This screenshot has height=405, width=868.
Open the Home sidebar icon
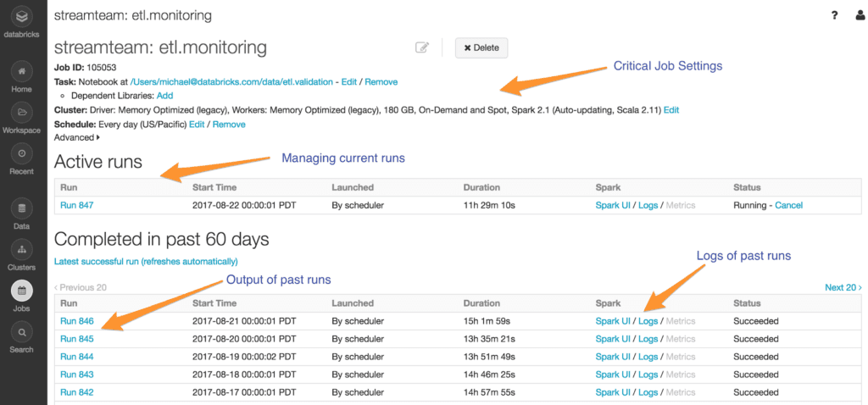point(22,71)
